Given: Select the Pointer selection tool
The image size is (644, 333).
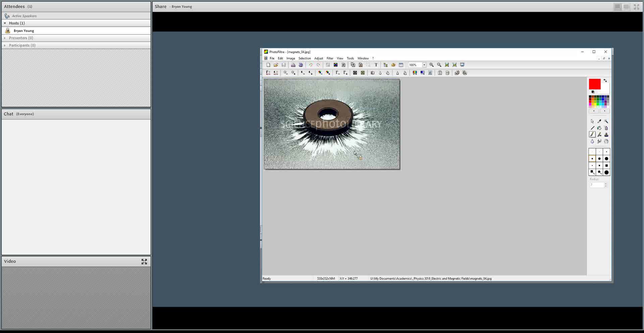Looking at the screenshot, I should point(592,121).
